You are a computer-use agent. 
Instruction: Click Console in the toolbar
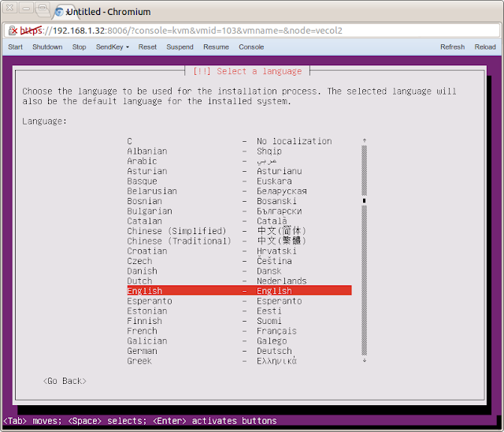[251, 47]
